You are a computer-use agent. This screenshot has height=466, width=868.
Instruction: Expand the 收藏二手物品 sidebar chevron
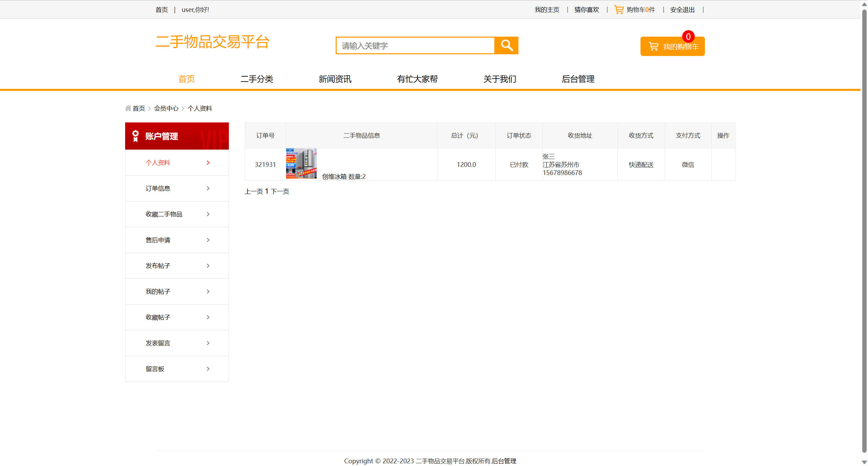pos(208,214)
